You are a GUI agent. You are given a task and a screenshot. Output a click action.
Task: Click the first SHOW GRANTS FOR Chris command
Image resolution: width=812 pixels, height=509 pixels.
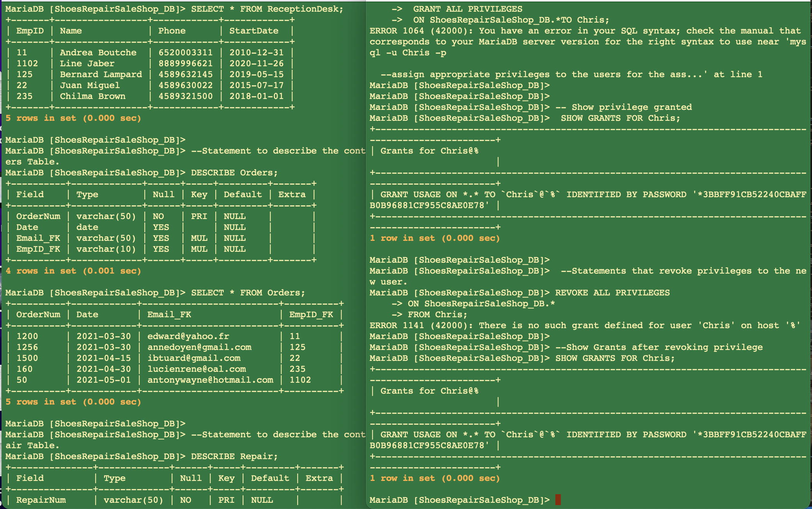[x=620, y=118]
